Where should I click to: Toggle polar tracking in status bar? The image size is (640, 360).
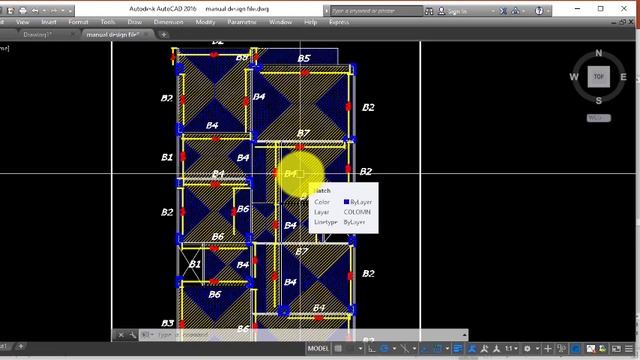[x=384, y=349]
